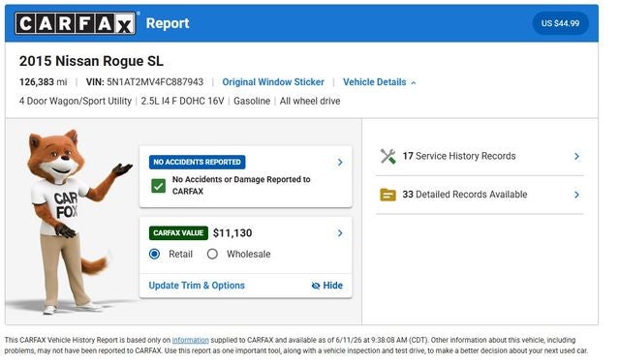
Task: Toggle the green No Accidents checkmark box
Action: (x=159, y=186)
